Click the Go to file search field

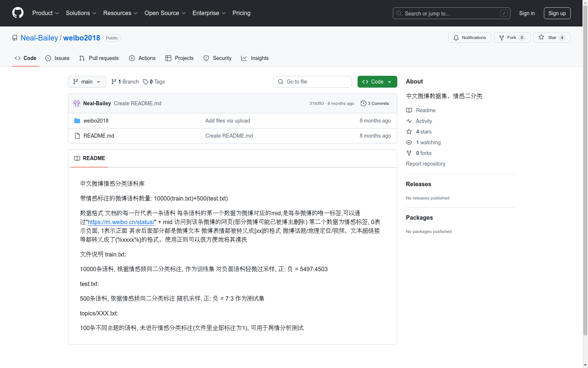(x=312, y=82)
